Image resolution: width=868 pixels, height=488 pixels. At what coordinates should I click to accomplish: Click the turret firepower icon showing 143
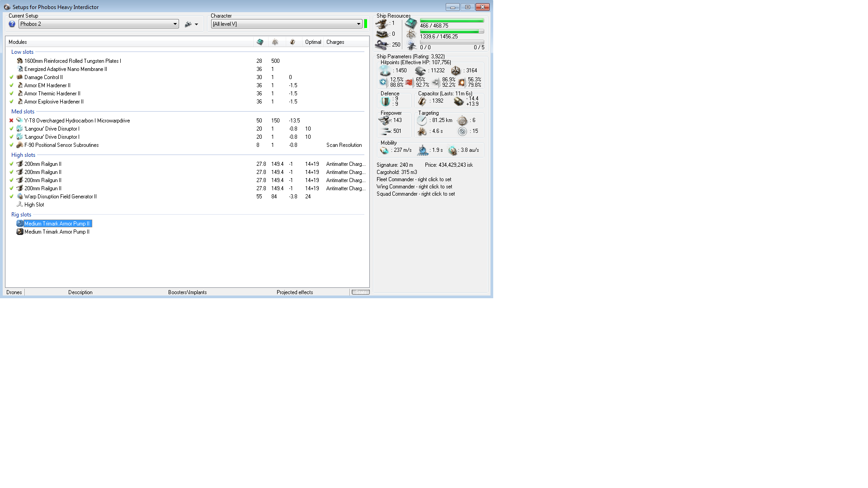384,121
